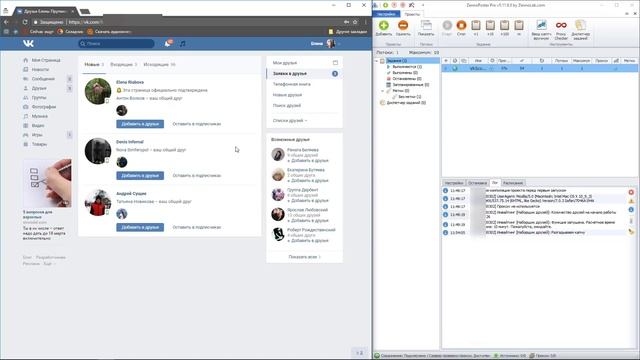Viewport: 640px width, 360px height.
Task: Add Denis Infernal to friends
Action: click(140, 176)
